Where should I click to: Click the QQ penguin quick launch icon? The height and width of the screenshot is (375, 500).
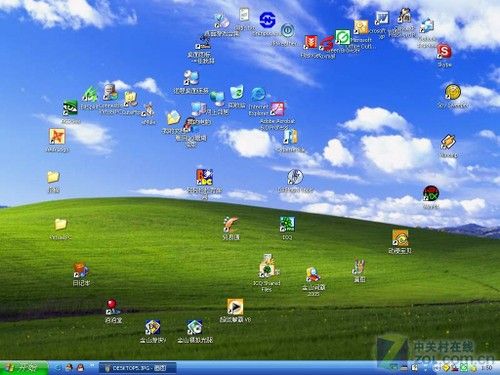pos(80,368)
